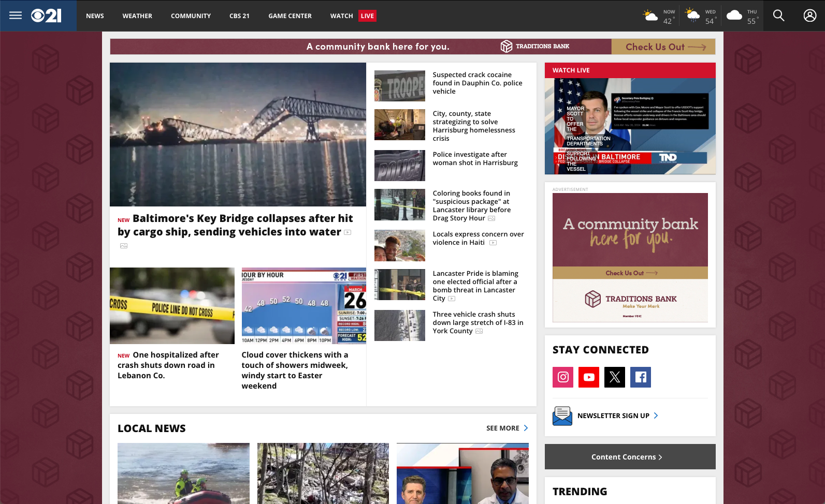Click the NOW 42° weather icon
The image size is (825, 504).
click(650, 16)
